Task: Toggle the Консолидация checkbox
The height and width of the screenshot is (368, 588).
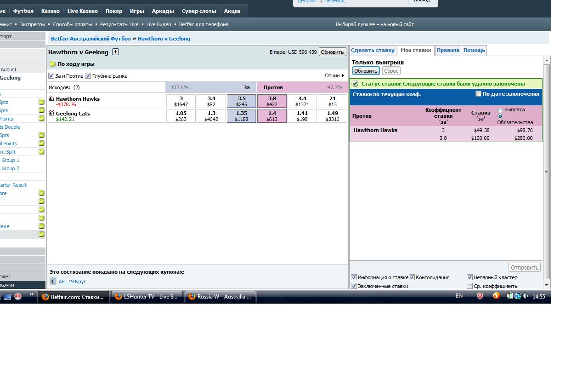Action: click(x=412, y=277)
